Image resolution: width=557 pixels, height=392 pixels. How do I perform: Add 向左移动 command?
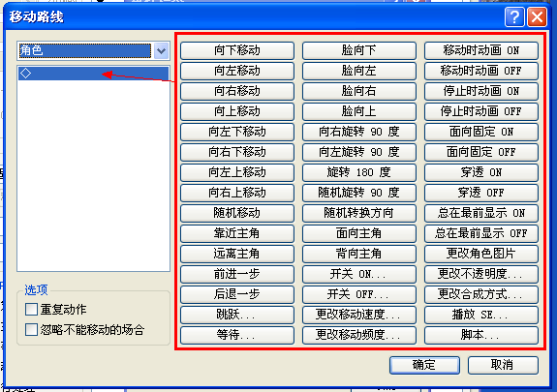pos(237,71)
